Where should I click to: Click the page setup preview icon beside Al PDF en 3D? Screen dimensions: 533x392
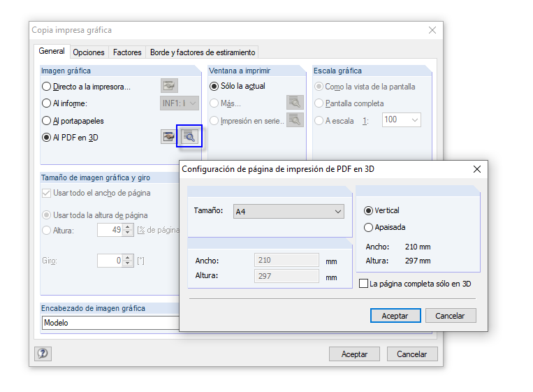click(x=189, y=136)
